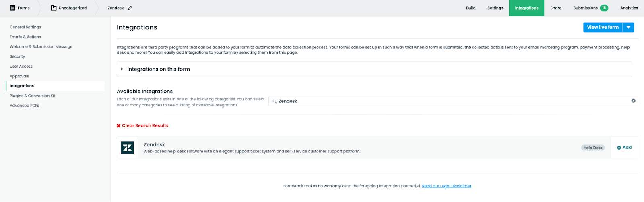The height and width of the screenshot is (202, 644).
Task: Select Emails & Actions in sidebar
Action: tap(25, 37)
